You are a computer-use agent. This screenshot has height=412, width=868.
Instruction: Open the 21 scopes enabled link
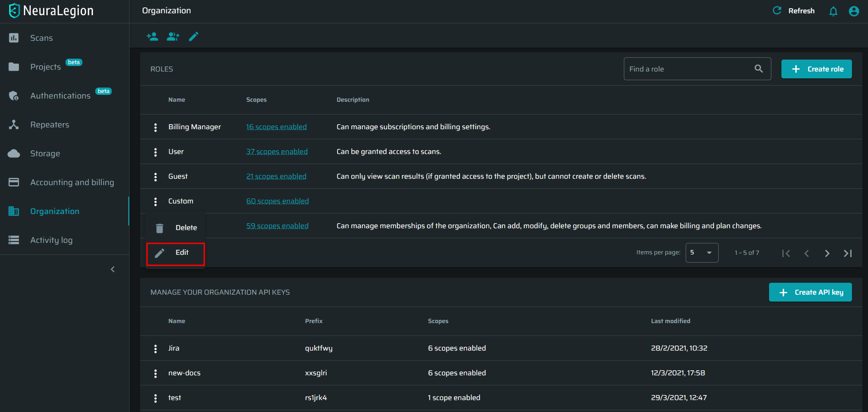click(276, 176)
